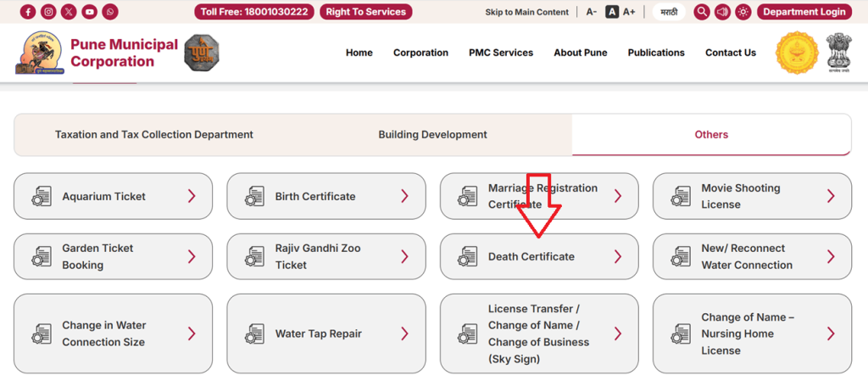Click the Toll Free 18001030222 button
The image size is (868, 381).
point(254,12)
